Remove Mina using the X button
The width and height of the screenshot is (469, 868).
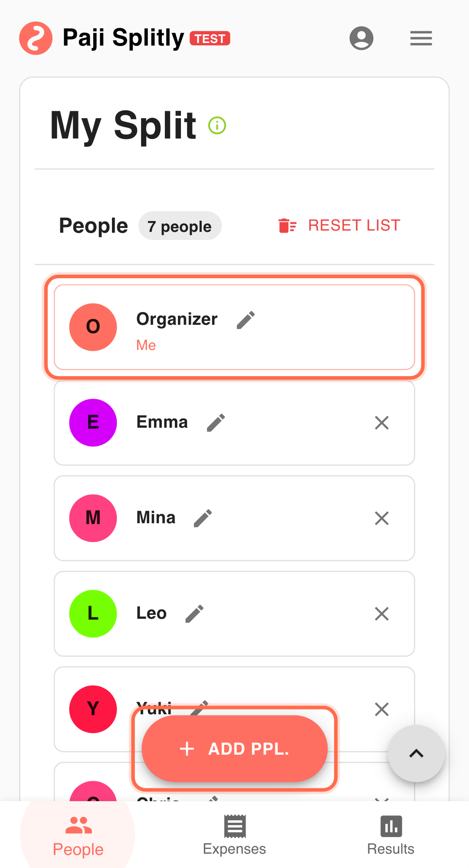click(381, 518)
